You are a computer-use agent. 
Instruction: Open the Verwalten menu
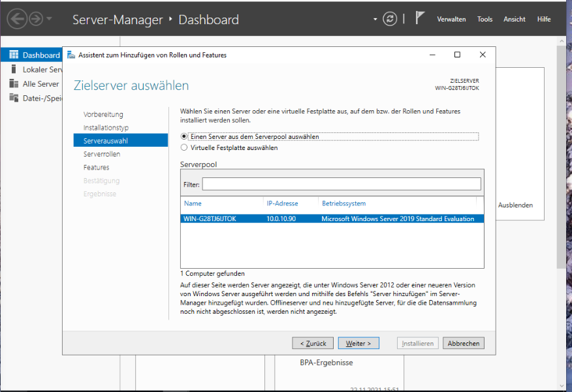pos(451,20)
